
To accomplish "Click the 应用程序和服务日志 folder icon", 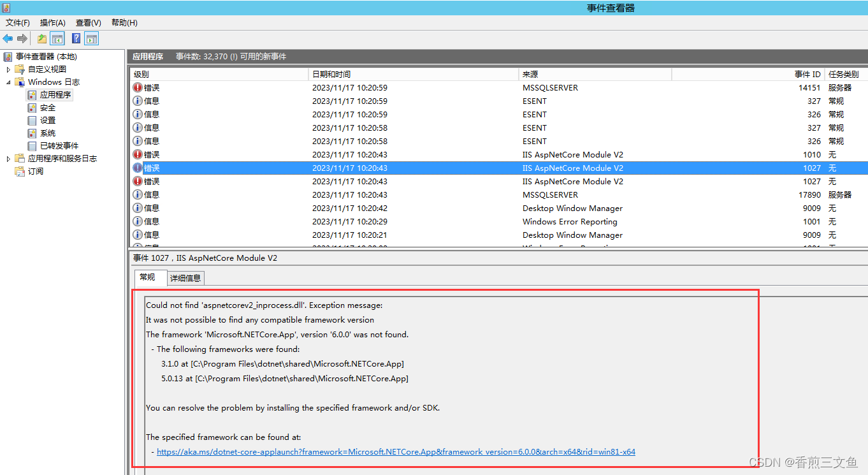I will [x=20, y=159].
